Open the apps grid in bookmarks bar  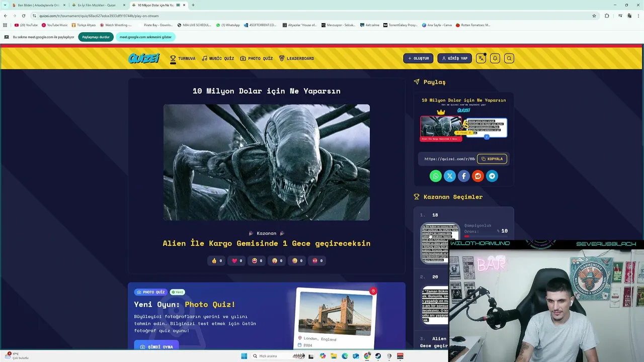5,25
